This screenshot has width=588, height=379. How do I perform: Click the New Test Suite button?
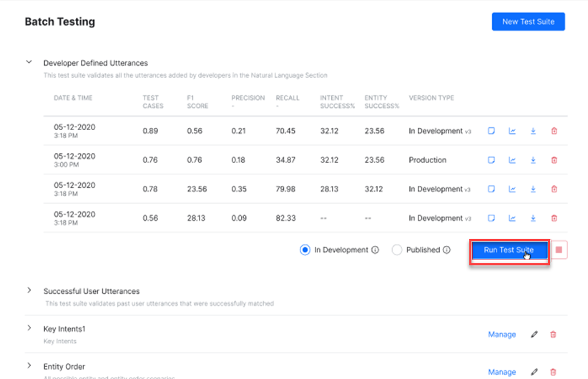point(528,21)
